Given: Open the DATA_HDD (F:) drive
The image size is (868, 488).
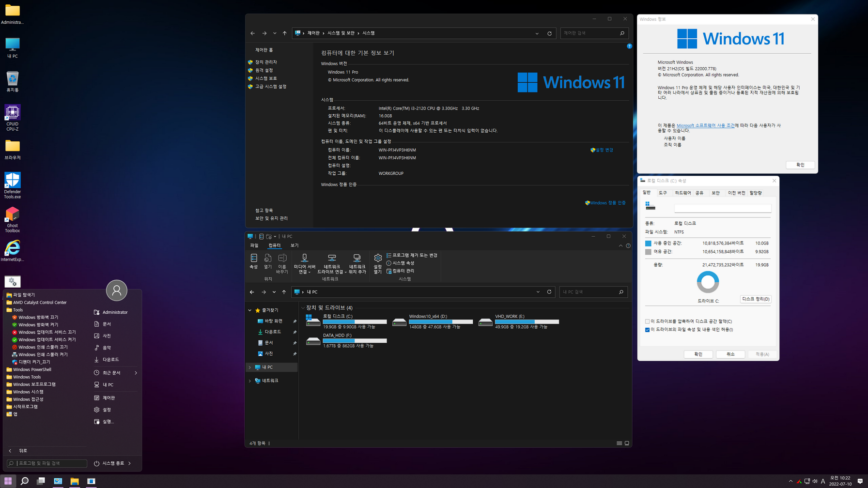Looking at the screenshot, I should tap(346, 340).
